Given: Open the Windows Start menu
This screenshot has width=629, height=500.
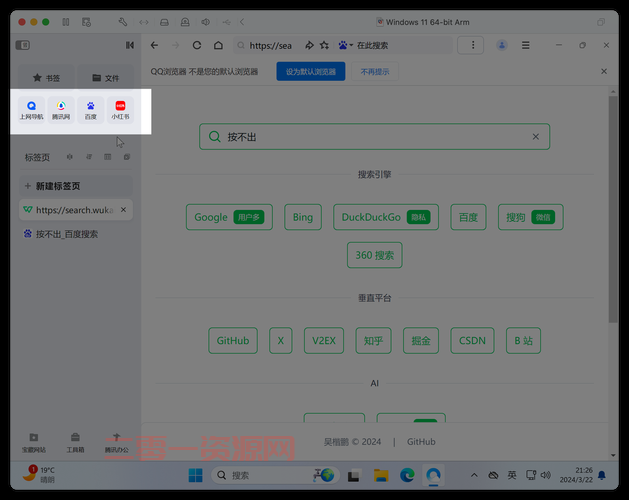Looking at the screenshot, I should tap(195, 475).
